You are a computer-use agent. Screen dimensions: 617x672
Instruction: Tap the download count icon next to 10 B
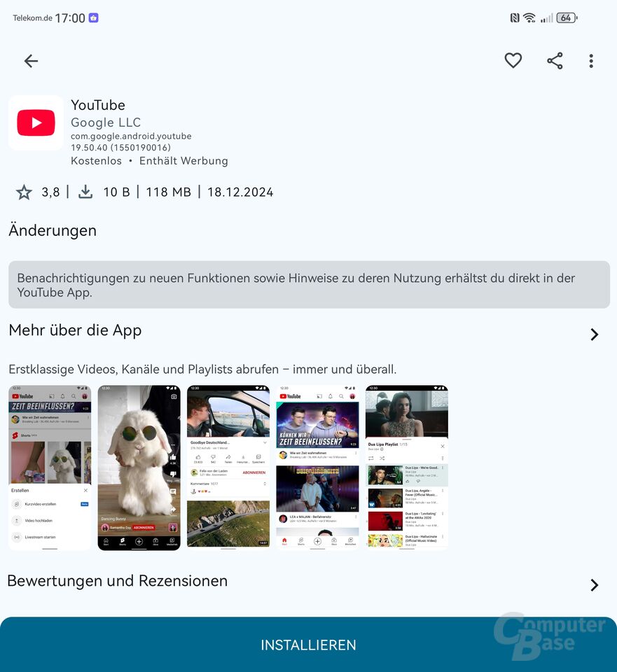click(x=85, y=192)
